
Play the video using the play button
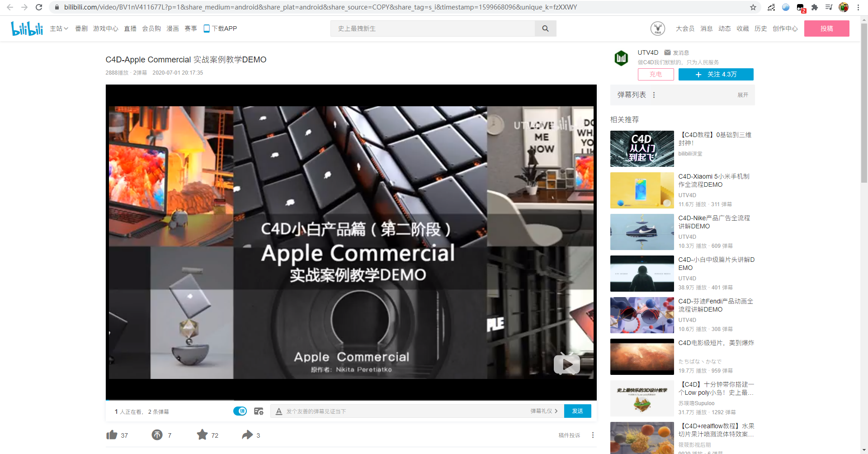point(566,364)
